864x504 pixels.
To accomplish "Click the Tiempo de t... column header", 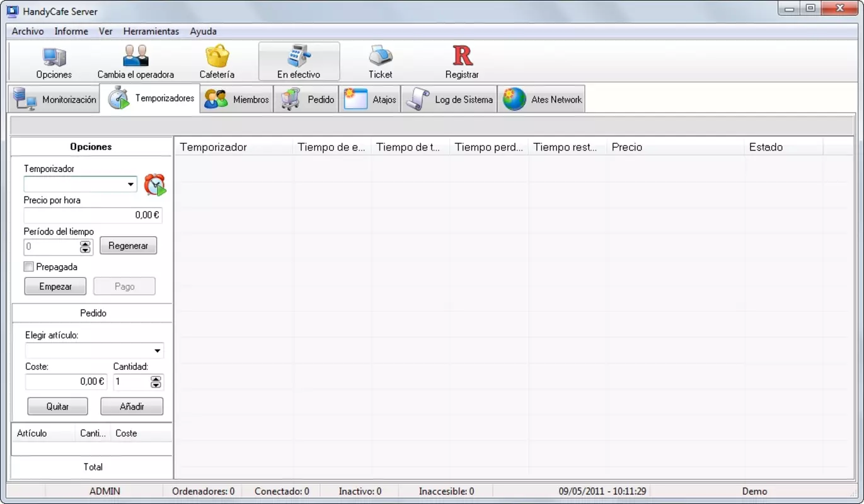I will 410,147.
